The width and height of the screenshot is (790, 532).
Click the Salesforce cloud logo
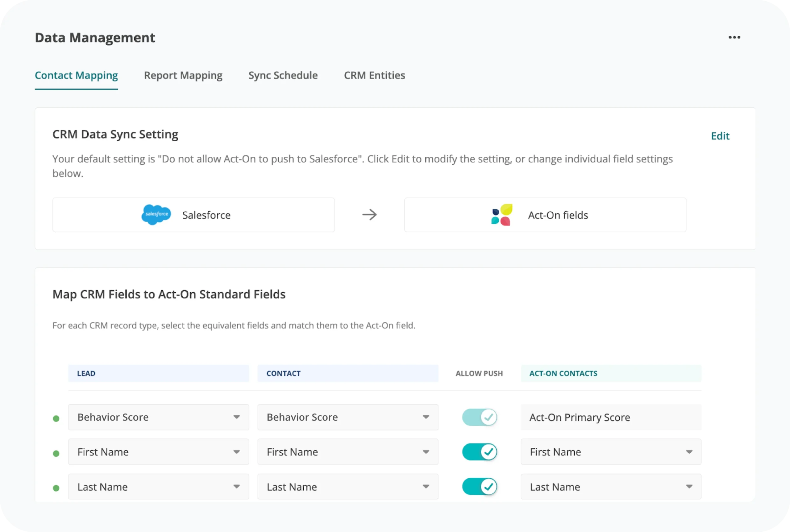(156, 215)
